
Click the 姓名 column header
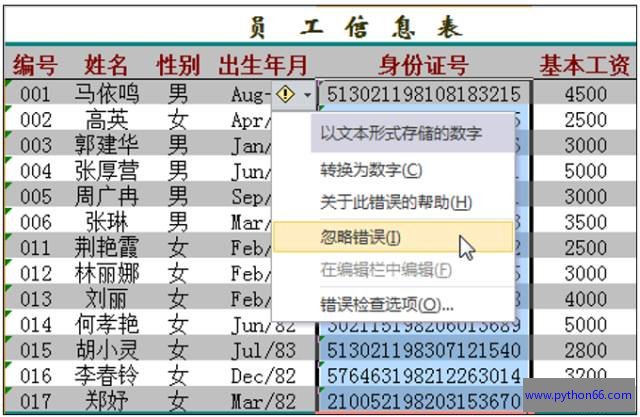106,66
